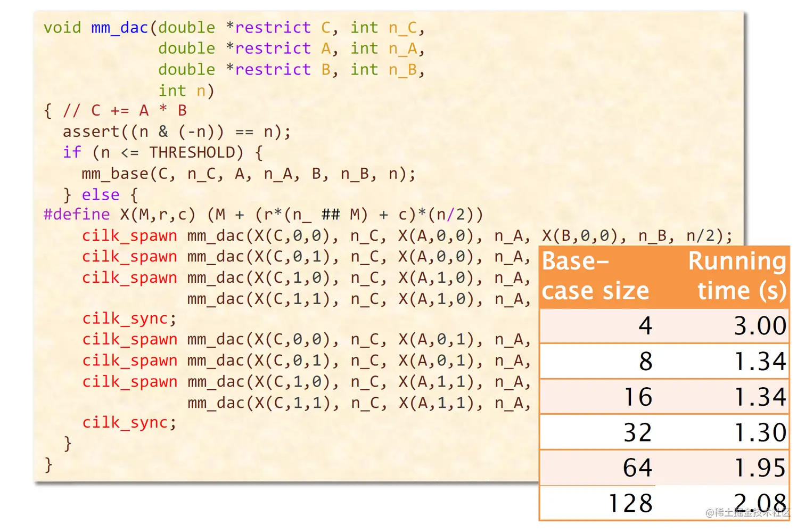Click the running time value "2.08"
This screenshot has height=532, width=805.
[x=760, y=503]
